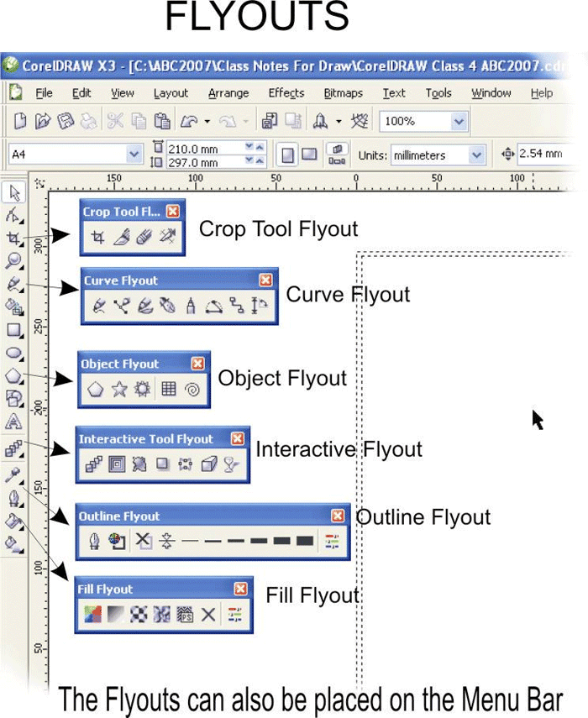Open the Bitmaps menu
Viewport: 588px width, 718px height.
(343, 93)
